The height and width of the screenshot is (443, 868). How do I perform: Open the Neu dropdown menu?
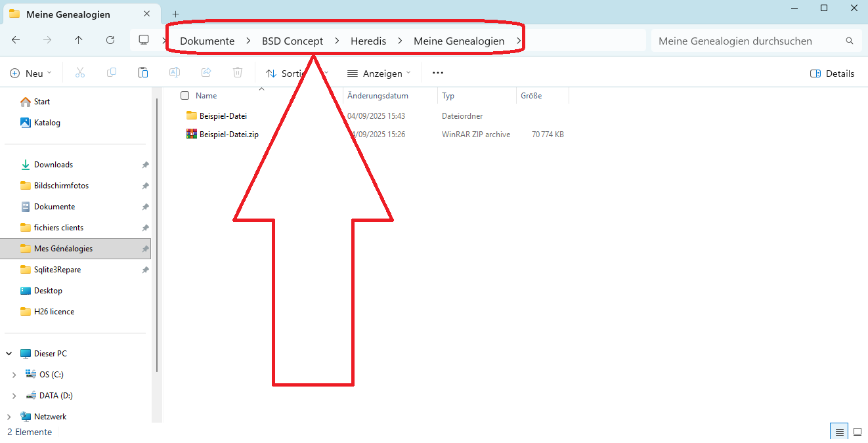click(31, 74)
